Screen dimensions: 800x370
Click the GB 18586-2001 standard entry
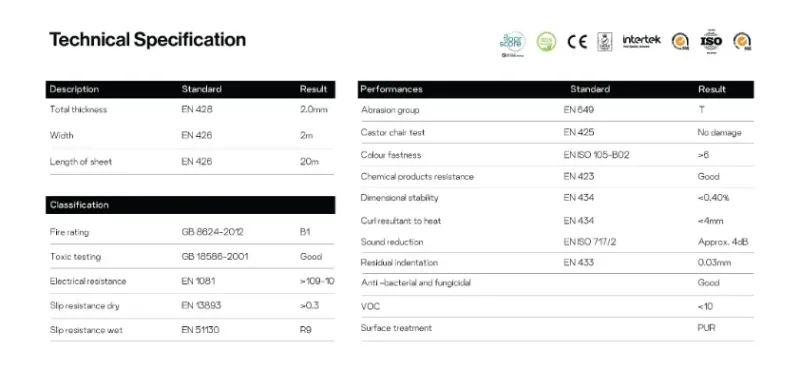(x=215, y=256)
